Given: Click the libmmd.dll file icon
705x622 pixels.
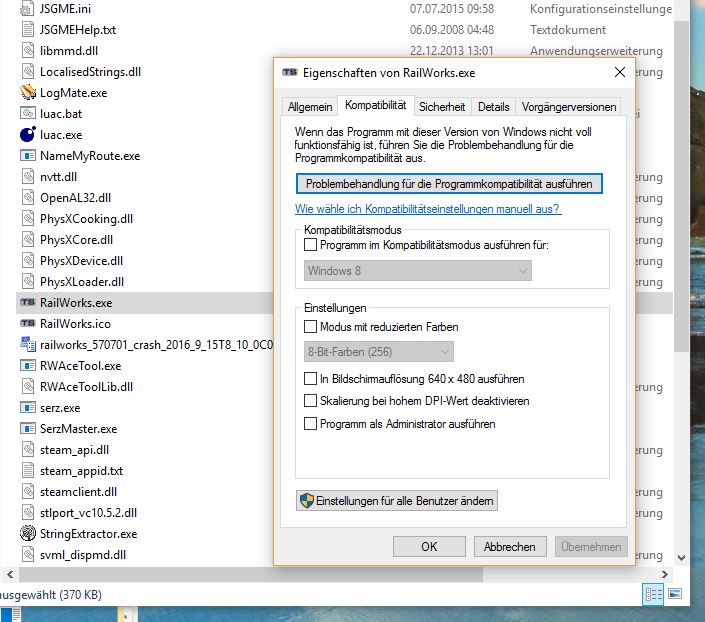Looking at the screenshot, I should [x=27, y=50].
